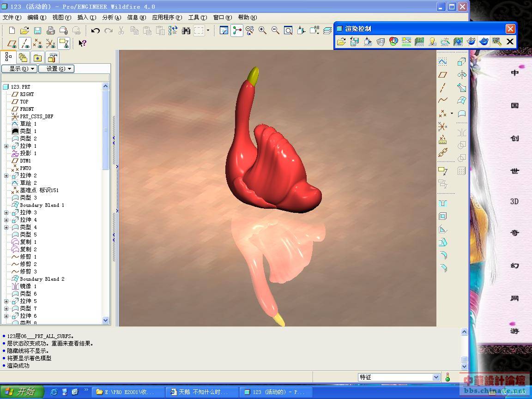This screenshot has height=399, width=532.
Task: Toggle datum points display
Action: (38, 43)
